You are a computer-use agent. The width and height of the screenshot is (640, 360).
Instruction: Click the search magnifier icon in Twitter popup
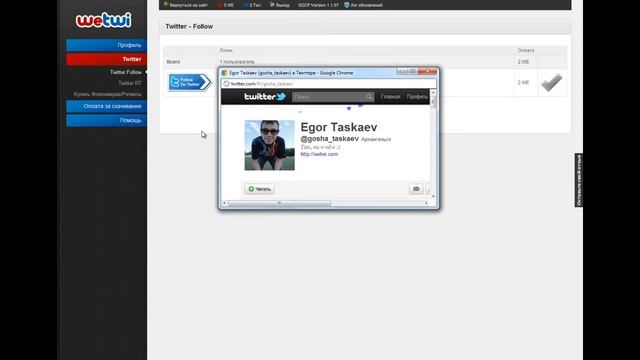(x=369, y=97)
